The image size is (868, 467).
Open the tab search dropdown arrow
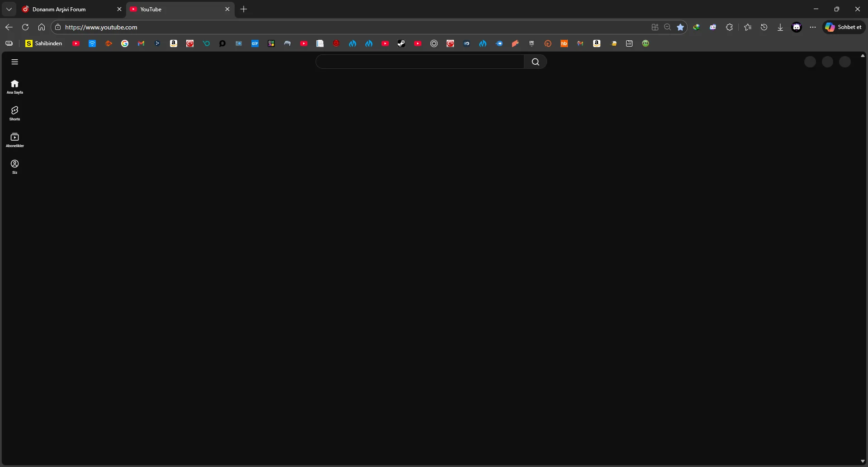9,9
